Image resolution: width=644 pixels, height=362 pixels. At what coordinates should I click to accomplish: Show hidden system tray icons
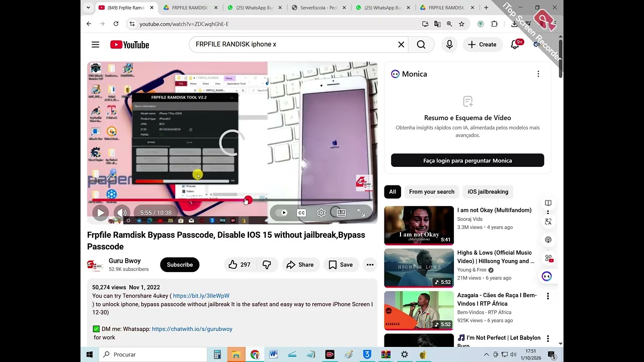pos(486,354)
